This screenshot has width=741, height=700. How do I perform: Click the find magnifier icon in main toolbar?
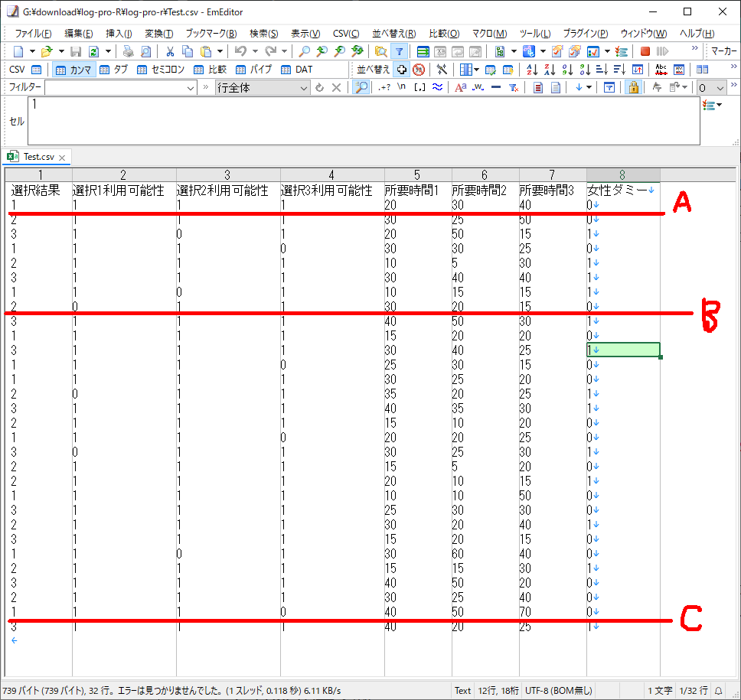[304, 51]
